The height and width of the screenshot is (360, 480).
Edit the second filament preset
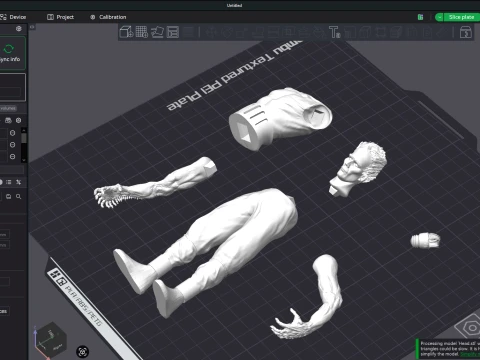coord(12,145)
